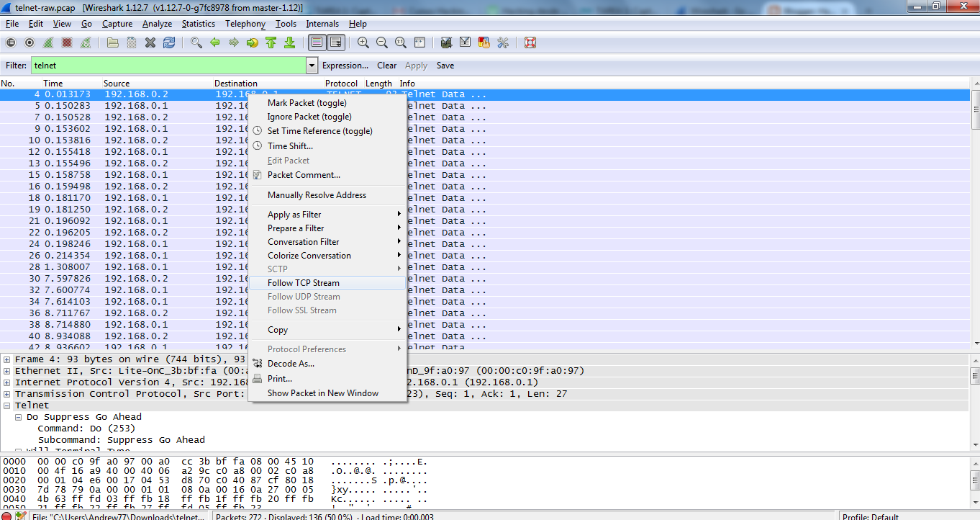Jump to the first packet
This screenshot has height=520, width=980.
pyautogui.click(x=271, y=42)
